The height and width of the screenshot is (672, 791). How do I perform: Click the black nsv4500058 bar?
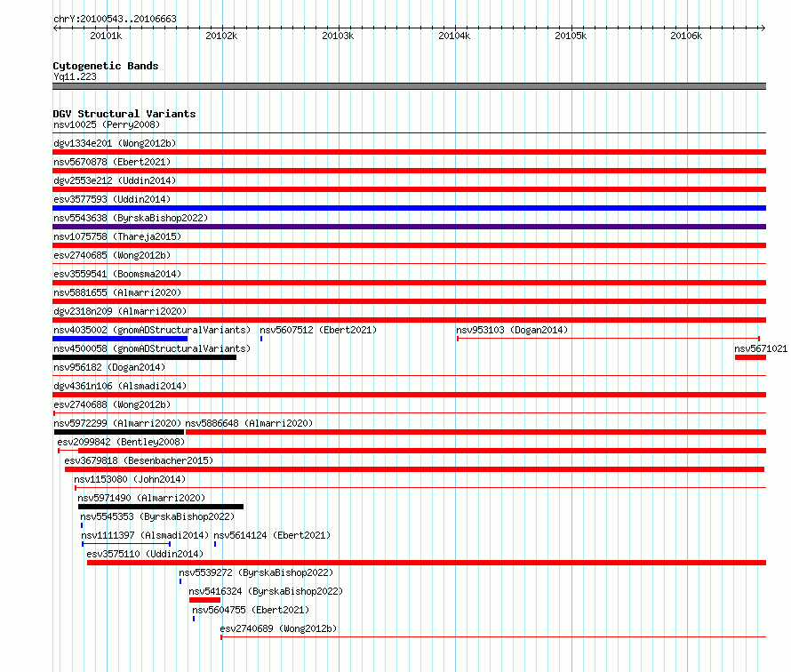(144, 357)
